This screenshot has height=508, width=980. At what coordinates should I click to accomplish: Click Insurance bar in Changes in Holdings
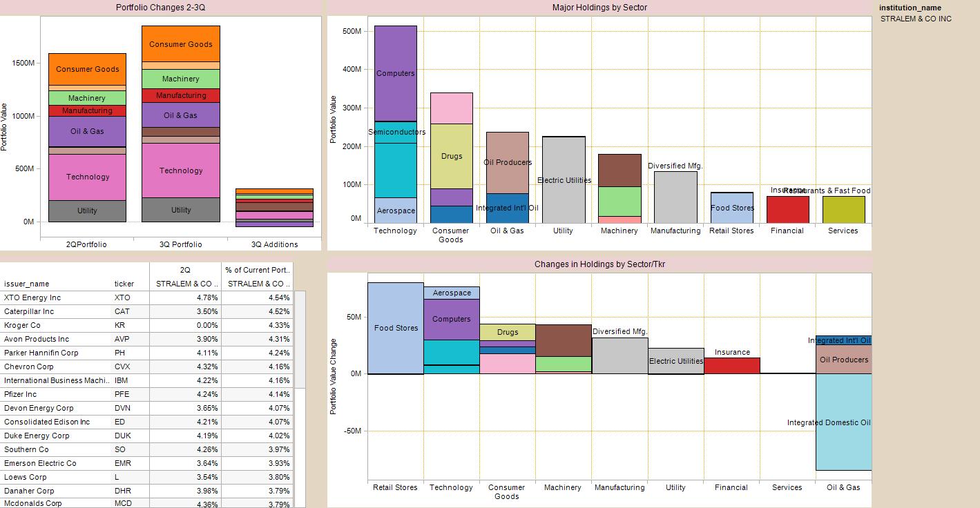[732, 365]
